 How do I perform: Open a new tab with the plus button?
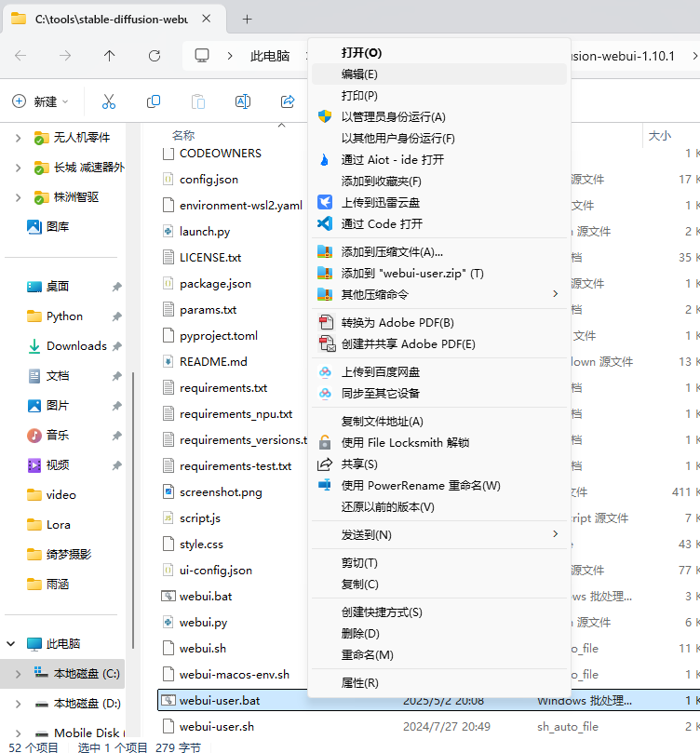click(x=247, y=20)
